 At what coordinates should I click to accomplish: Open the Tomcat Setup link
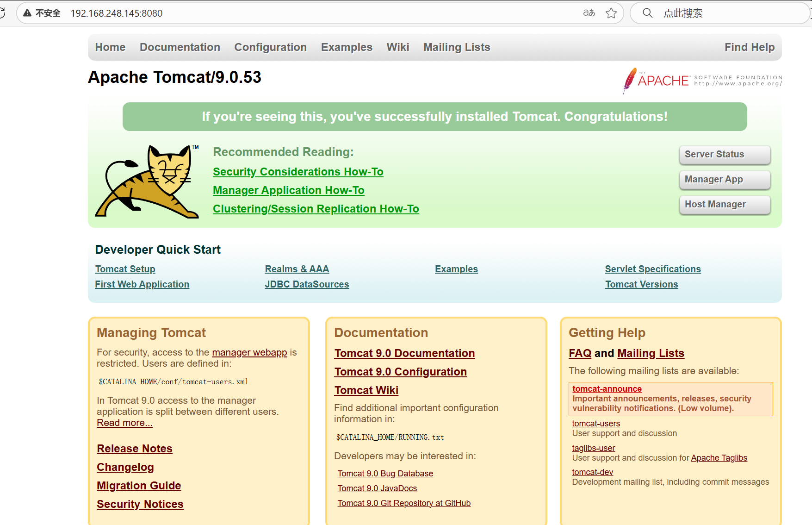(x=125, y=269)
